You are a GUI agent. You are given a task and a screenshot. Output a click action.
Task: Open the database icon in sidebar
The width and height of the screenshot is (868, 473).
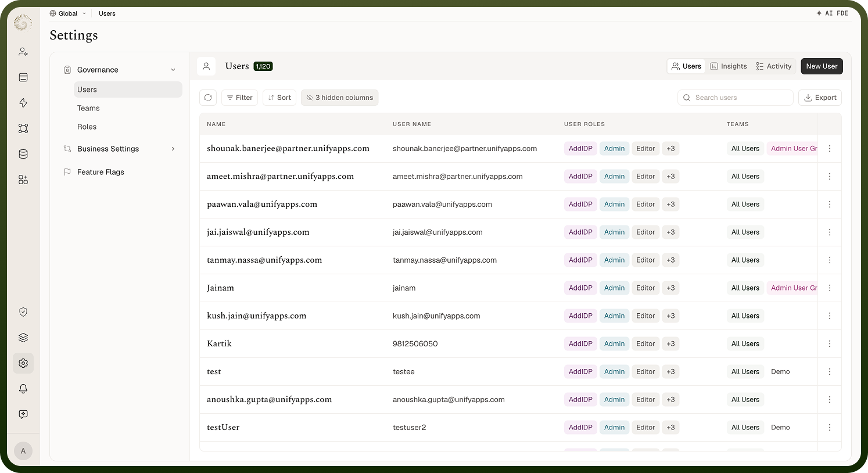[x=23, y=154]
